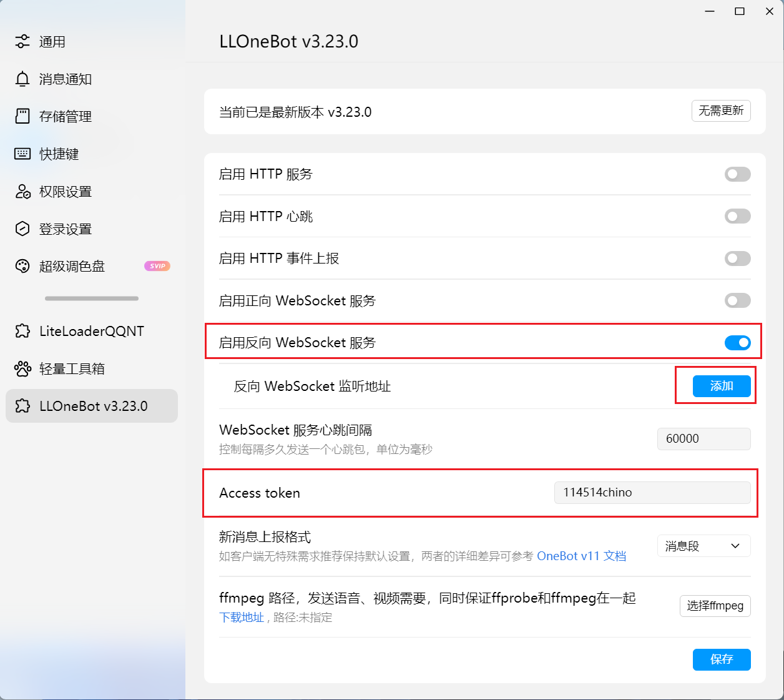Open the LiteLoaderQQNT settings

(92, 331)
